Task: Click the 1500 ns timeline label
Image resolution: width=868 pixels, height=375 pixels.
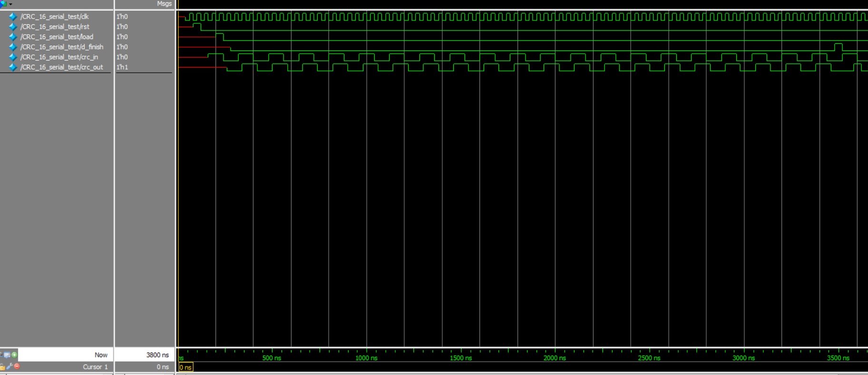Action: pos(460,358)
